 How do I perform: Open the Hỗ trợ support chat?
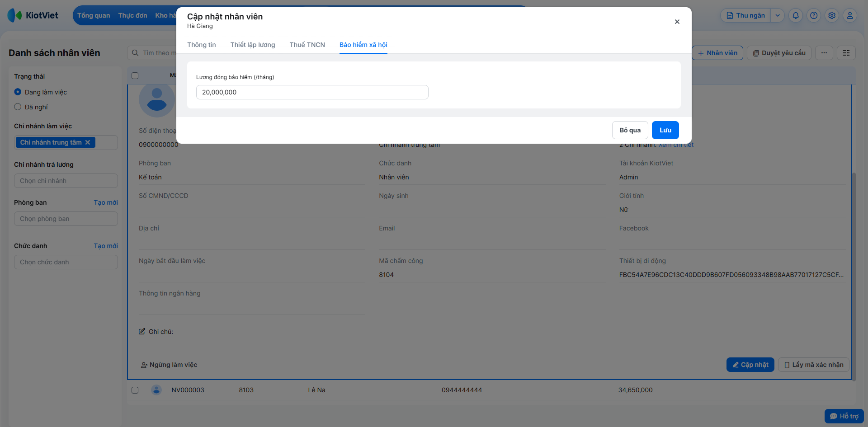844,416
